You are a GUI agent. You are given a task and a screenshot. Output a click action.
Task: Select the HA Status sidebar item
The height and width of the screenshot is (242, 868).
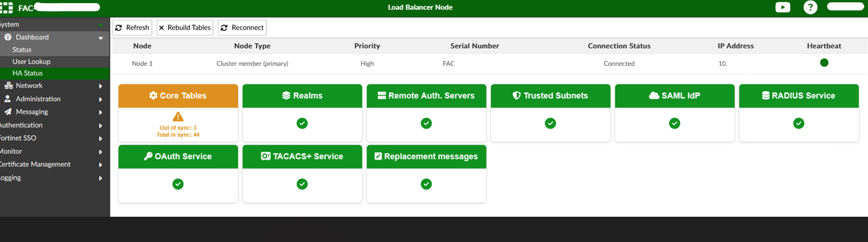click(55, 73)
